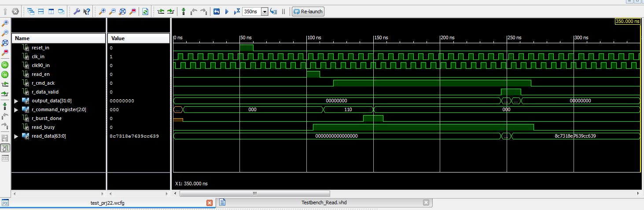
Task: Click the Float window icon in toolbar
Action: 61,11
